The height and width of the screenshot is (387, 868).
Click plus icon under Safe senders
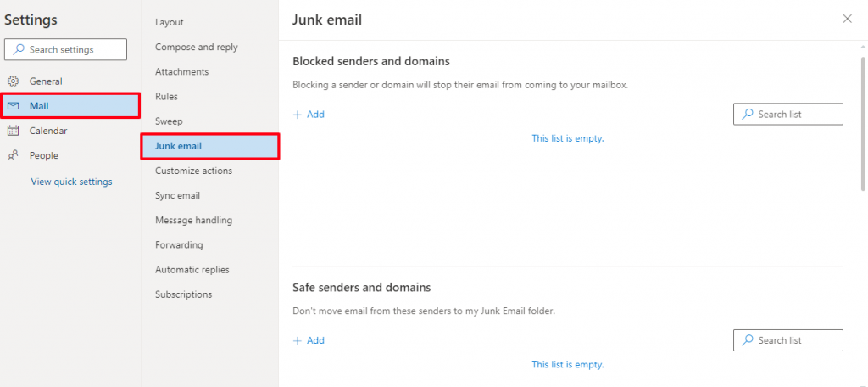[298, 340]
